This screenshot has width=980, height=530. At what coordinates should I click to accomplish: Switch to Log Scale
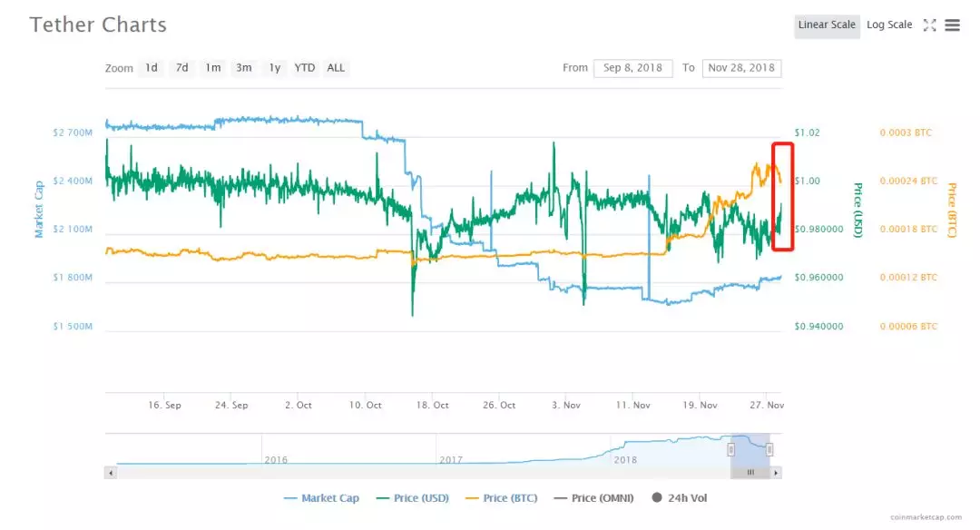click(889, 25)
